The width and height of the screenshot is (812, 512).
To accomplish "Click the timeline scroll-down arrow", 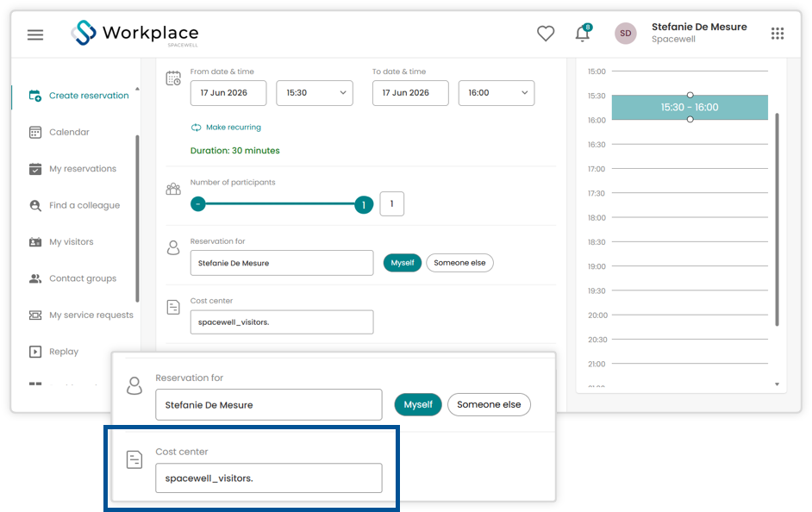I will (x=777, y=384).
